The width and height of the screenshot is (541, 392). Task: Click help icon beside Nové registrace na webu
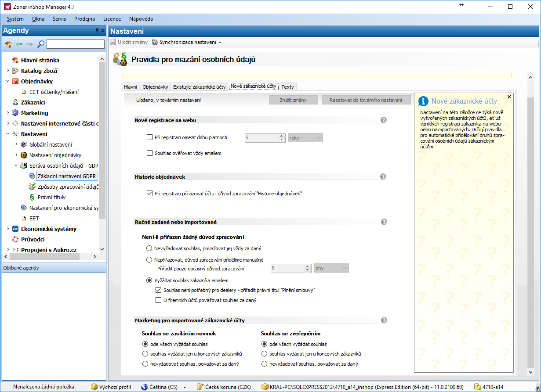point(383,120)
